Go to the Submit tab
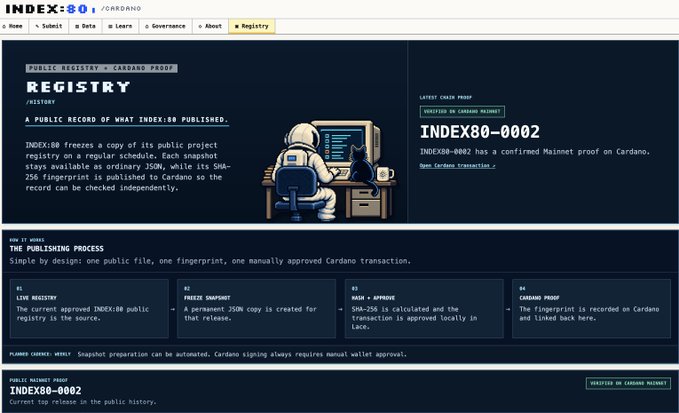The image size is (679, 413). tap(49, 26)
